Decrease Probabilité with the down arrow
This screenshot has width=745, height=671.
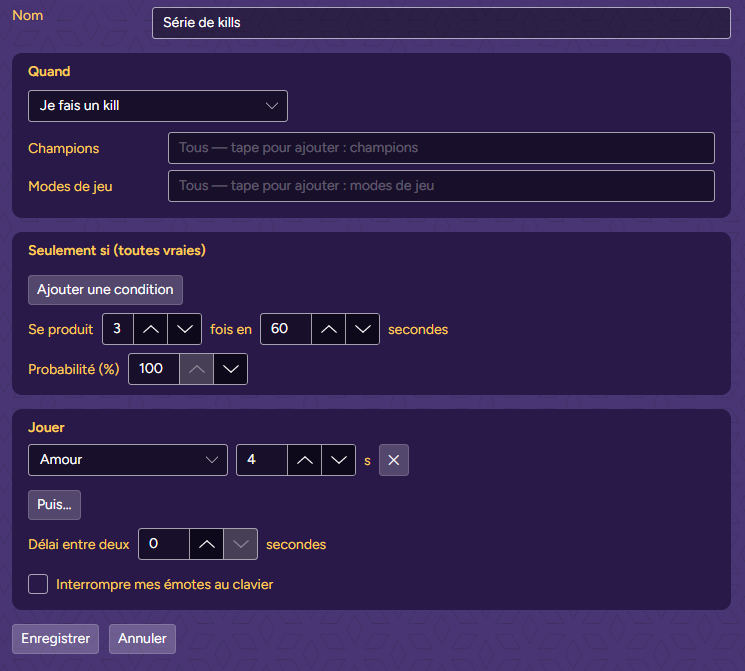coord(230,369)
